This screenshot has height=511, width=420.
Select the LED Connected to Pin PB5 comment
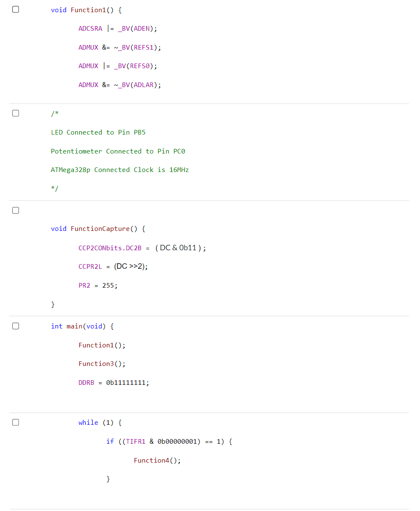click(x=98, y=132)
